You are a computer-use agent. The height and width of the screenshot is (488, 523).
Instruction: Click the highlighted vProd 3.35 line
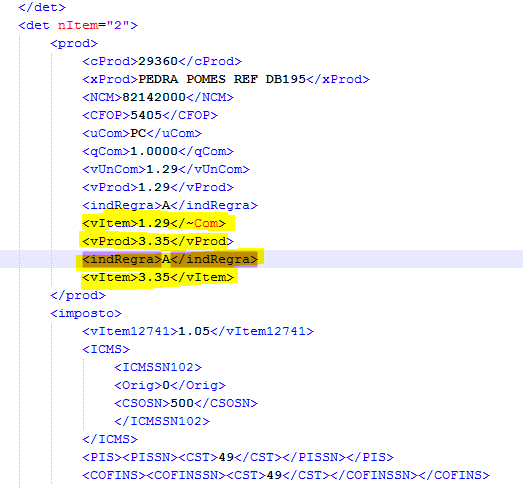pos(158,241)
